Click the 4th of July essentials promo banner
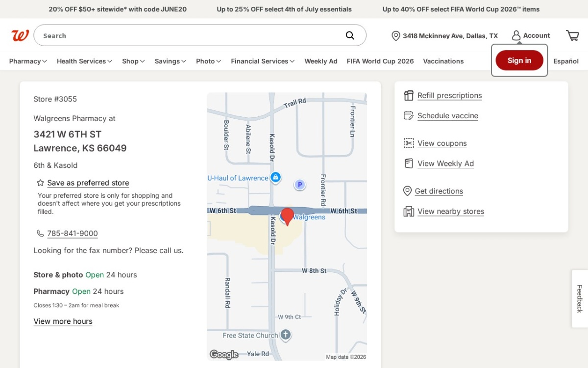 pyautogui.click(x=284, y=9)
